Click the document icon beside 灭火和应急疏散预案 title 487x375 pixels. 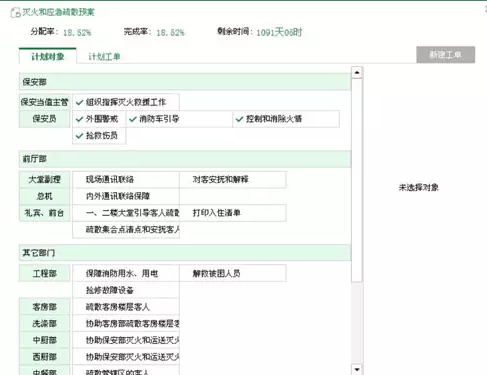[15, 13]
